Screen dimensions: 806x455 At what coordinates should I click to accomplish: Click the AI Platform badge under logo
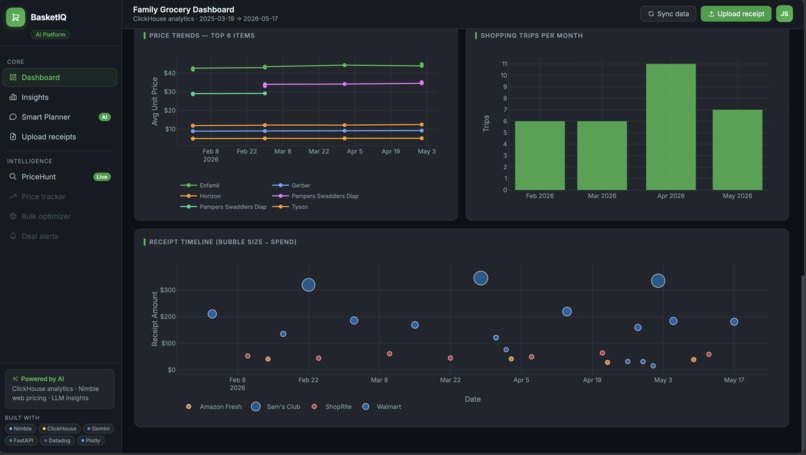[50, 34]
